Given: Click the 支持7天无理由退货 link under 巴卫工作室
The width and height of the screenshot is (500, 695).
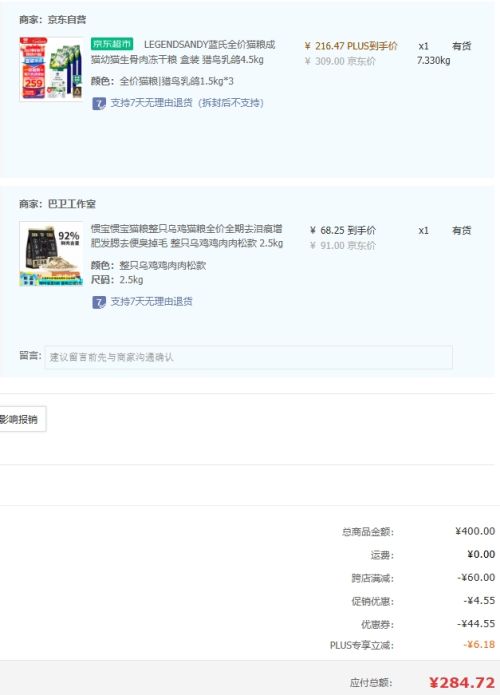Looking at the screenshot, I should click(x=151, y=301).
